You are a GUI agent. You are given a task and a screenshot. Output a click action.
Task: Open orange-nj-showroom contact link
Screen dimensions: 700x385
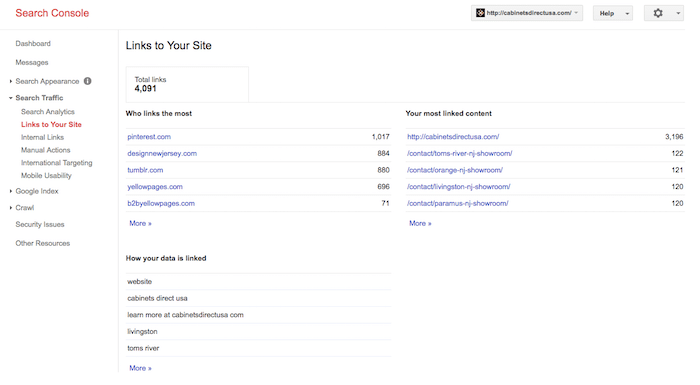455,170
